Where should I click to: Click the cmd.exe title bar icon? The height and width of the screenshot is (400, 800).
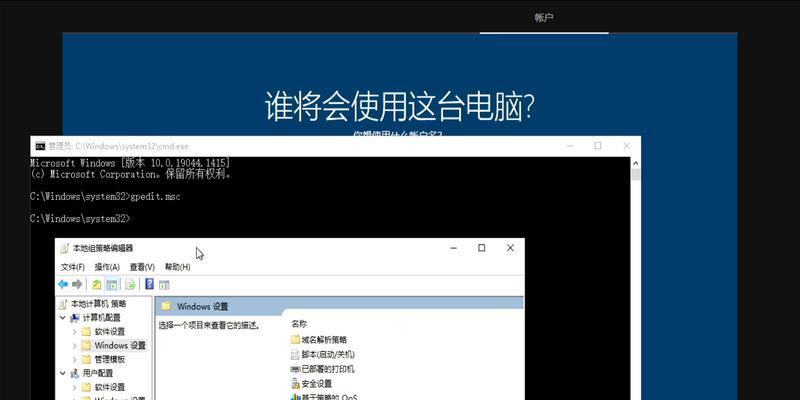coord(40,146)
